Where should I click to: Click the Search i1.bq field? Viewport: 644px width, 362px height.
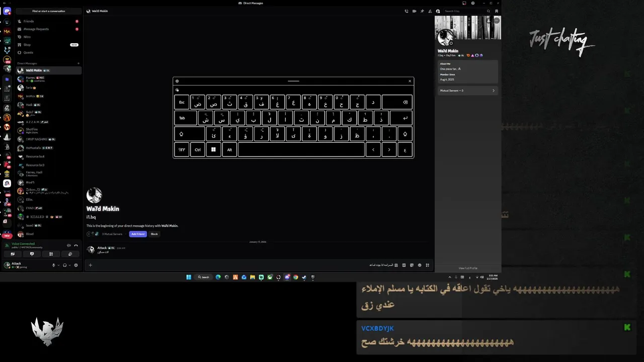pyautogui.click(x=467, y=11)
